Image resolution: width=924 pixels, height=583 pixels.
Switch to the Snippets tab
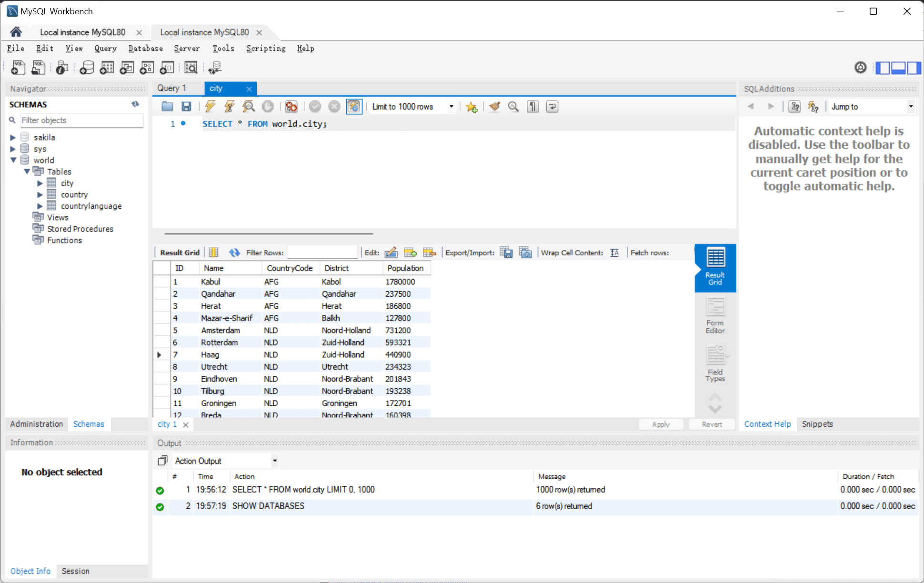[x=817, y=424]
